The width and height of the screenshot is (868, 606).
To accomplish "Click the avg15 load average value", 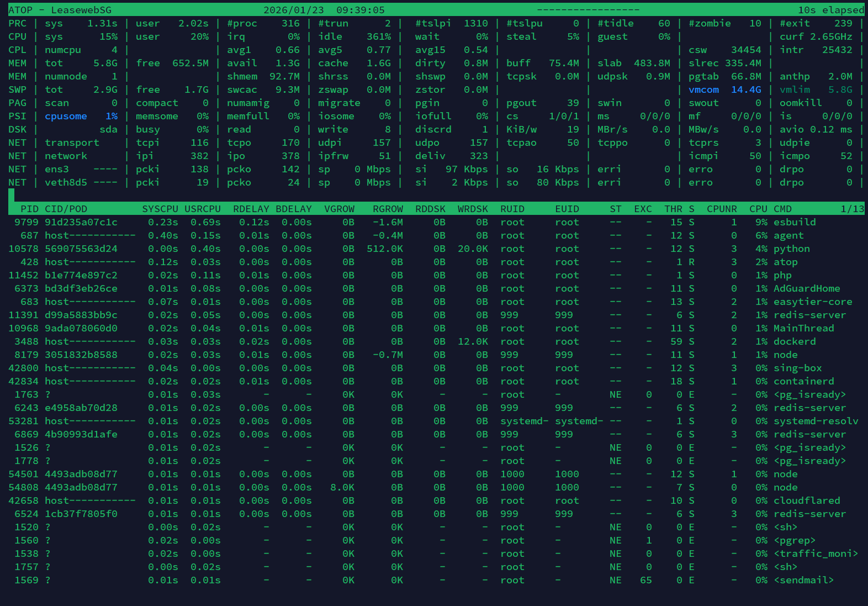I will pyautogui.click(x=476, y=50).
